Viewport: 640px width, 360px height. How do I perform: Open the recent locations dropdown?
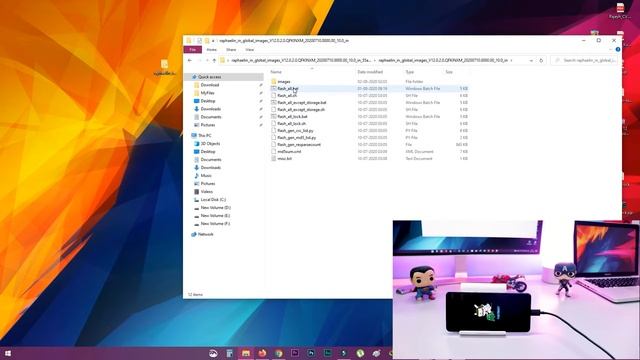pos(207,60)
